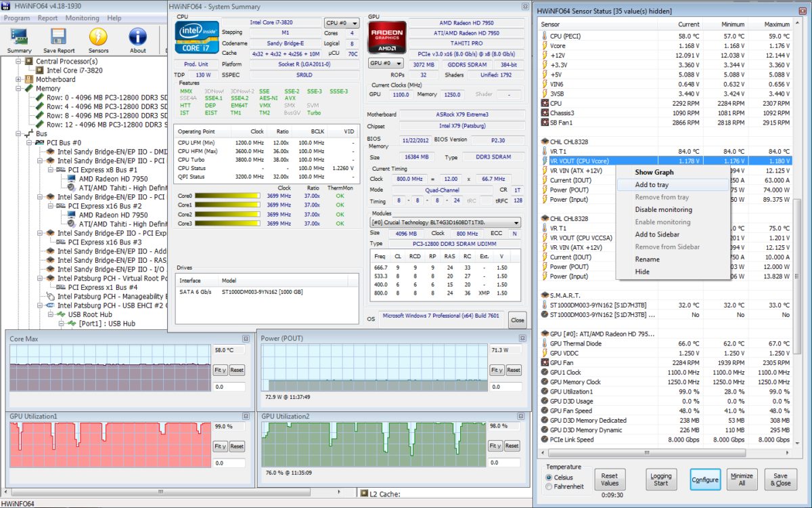This screenshot has width=812, height=508.
Task: Click the Configure button
Action: pyautogui.click(x=705, y=479)
